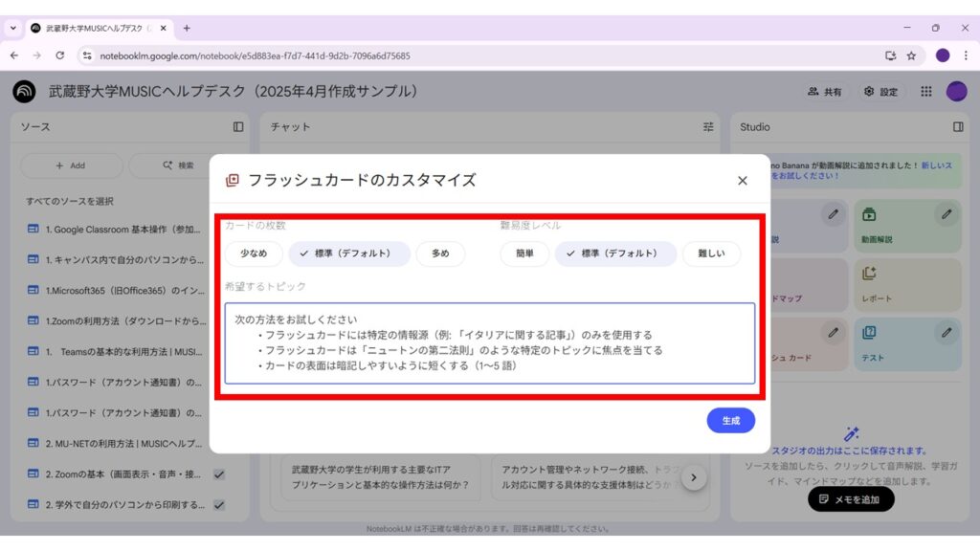The image size is (980, 551).
Task: Bookmark this page with star icon
Action: point(911,55)
